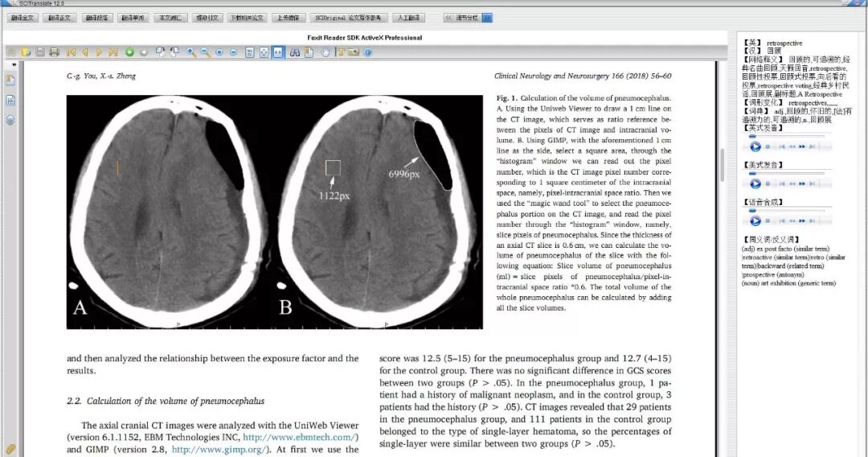Click 'Foxit Reader SDK ActiveX Professional' title
The height and width of the screenshot is (457, 868).
tap(364, 38)
